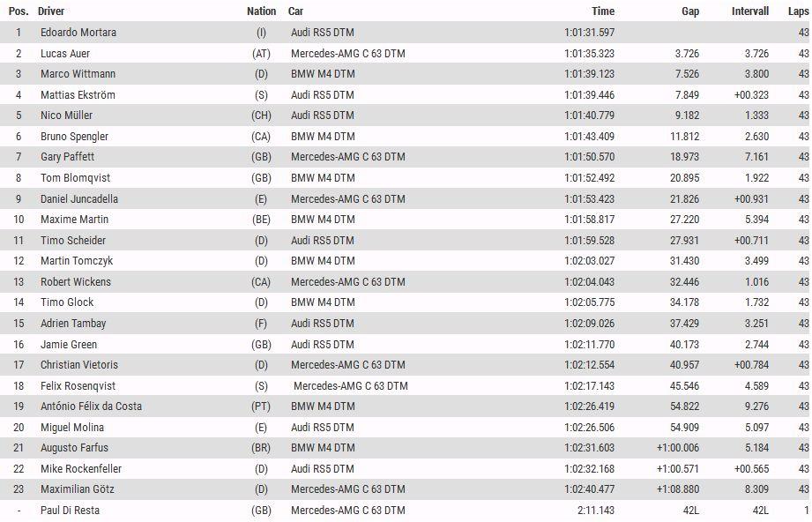This screenshot has width=812, height=522.
Task: Click Robert Wickens' Mercedes-AMG car cell
Action: 348,281
